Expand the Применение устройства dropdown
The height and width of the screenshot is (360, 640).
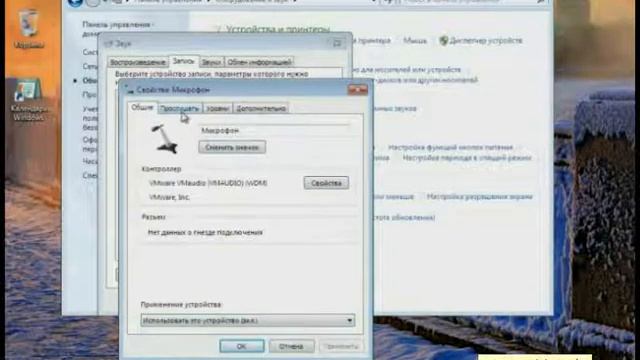(x=247, y=320)
